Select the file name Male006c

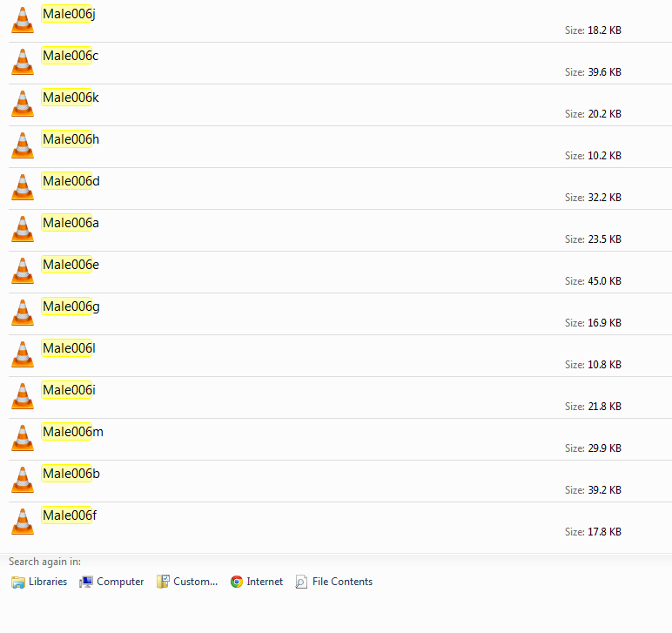71,56
